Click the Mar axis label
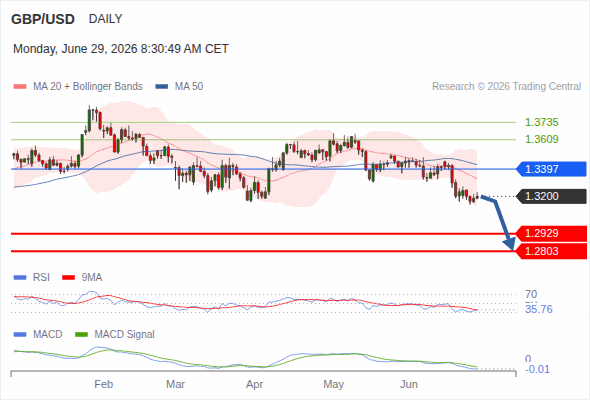Image resolution: width=590 pixels, height=400 pixels. coord(175,384)
